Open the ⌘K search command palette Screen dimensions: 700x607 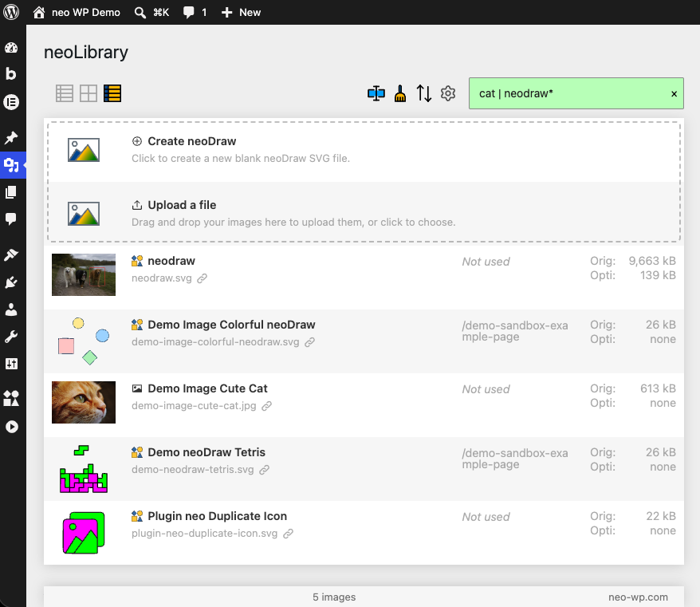[x=151, y=12]
